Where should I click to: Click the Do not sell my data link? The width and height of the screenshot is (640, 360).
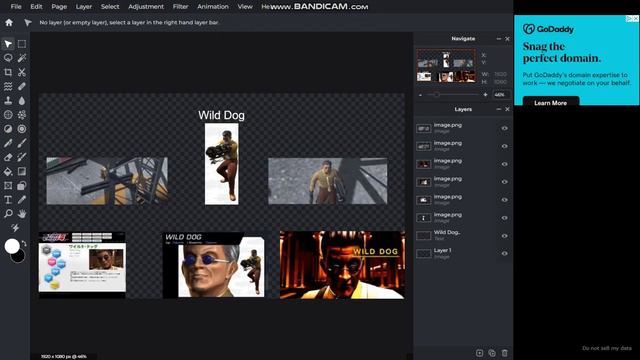(x=607, y=348)
